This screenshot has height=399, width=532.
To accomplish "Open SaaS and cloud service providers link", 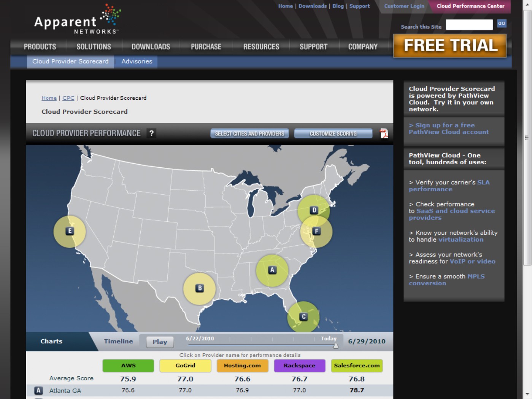I will click(452, 214).
